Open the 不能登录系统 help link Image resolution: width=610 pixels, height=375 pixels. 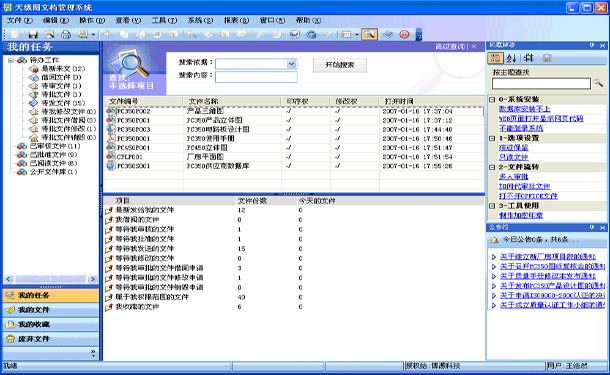click(521, 128)
